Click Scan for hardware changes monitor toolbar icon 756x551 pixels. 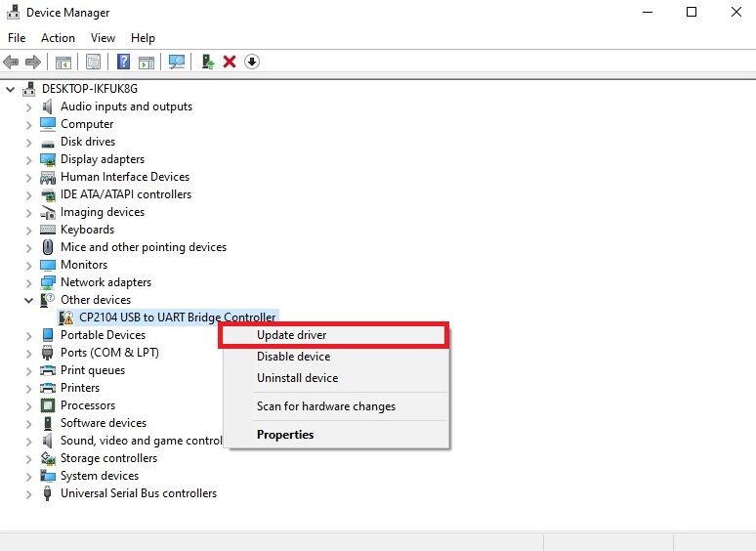(177, 62)
